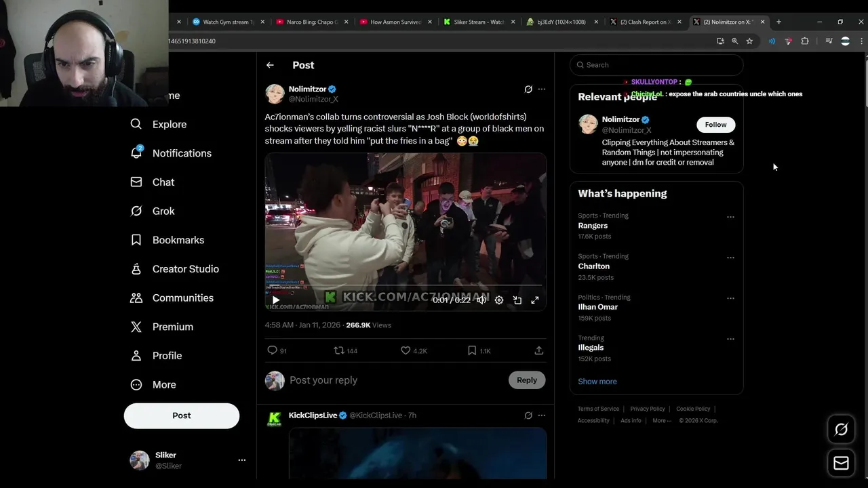This screenshot has height=488, width=868.
Task: Open the floating Grok button
Action: click(841, 429)
